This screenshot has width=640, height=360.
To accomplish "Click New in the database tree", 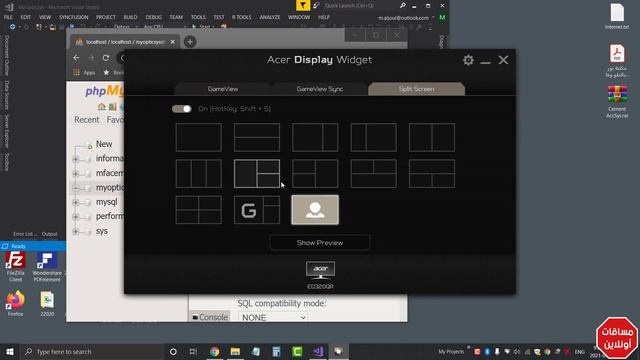I will [x=104, y=144].
